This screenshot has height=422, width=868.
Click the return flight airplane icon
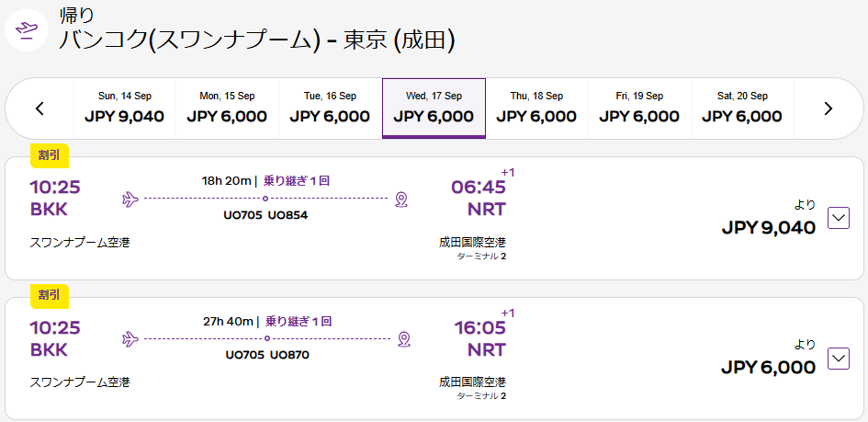click(x=28, y=29)
